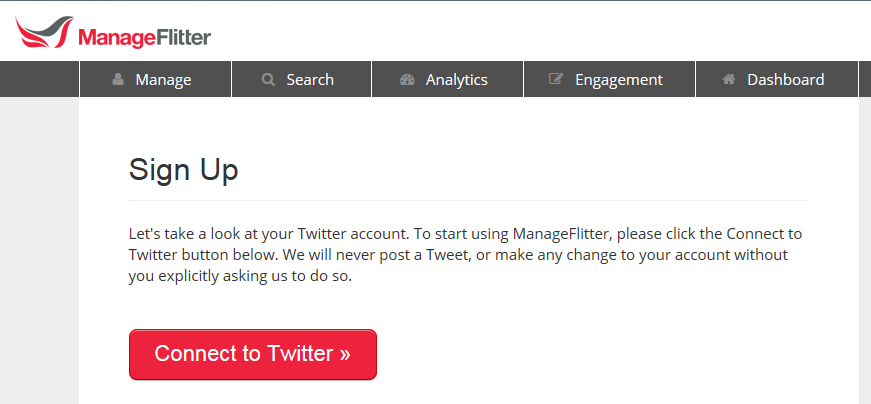Viewport: 871px width, 404px height.
Task: Click the magnifier icon beside Search
Action: click(268, 79)
